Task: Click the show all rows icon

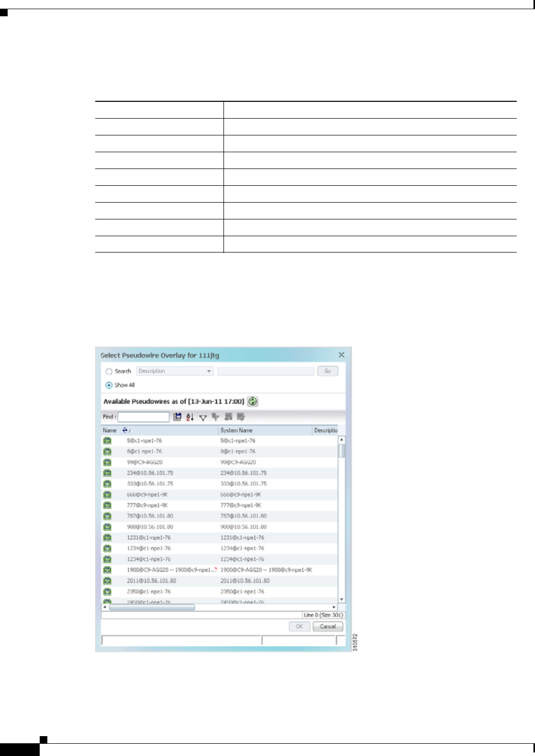Action: tap(228, 417)
